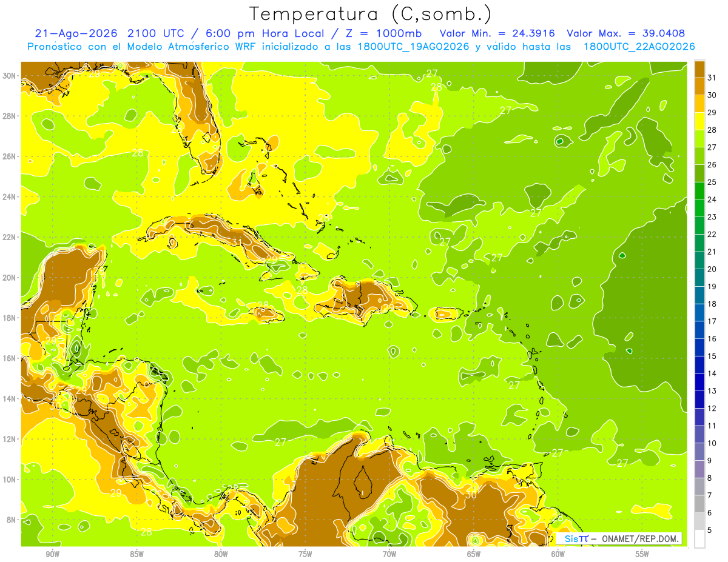Click the "20N" latitude axis label
728x562 pixels.
click(10, 278)
